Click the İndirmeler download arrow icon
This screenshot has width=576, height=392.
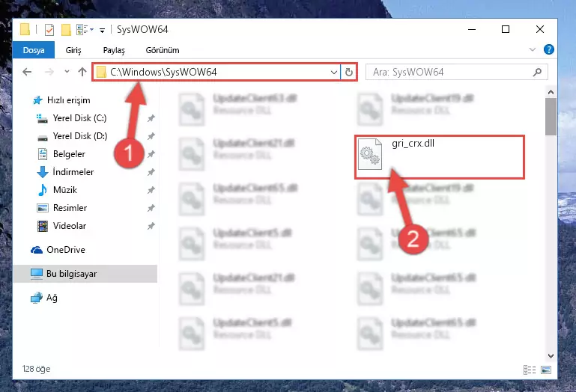coord(43,172)
